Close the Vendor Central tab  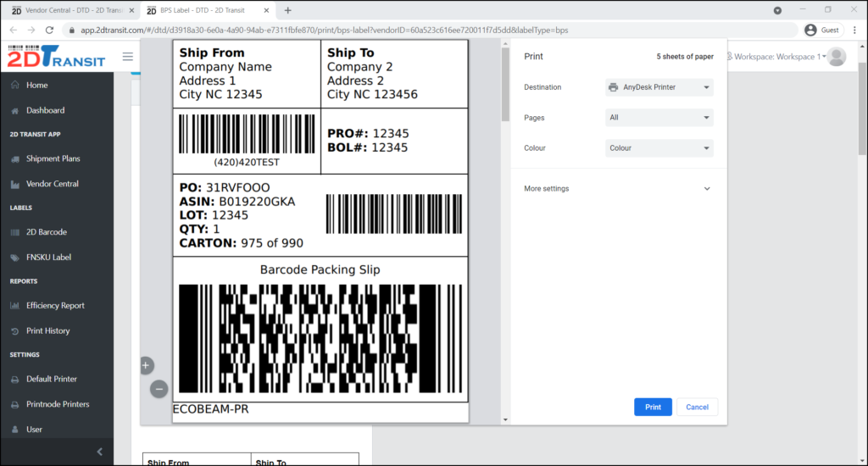[x=131, y=10]
